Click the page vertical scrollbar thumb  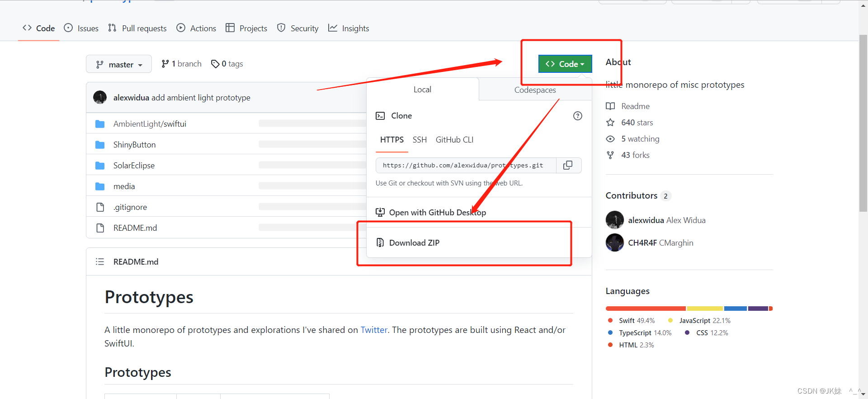coord(863,123)
